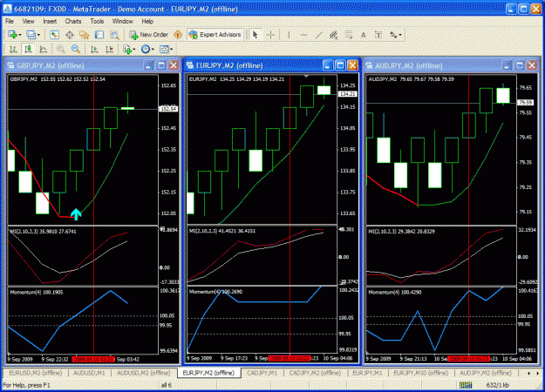Select the text label 'T' tool

coord(378,35)
